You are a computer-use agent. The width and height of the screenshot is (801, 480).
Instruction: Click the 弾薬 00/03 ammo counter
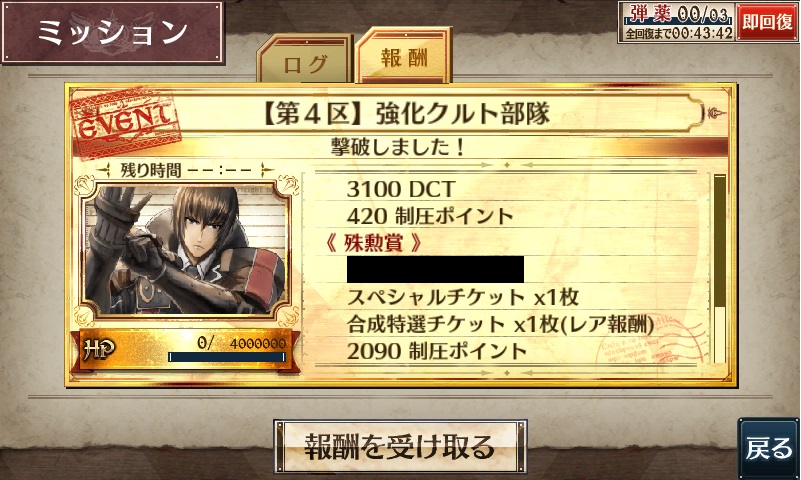(x=677, y=14)
